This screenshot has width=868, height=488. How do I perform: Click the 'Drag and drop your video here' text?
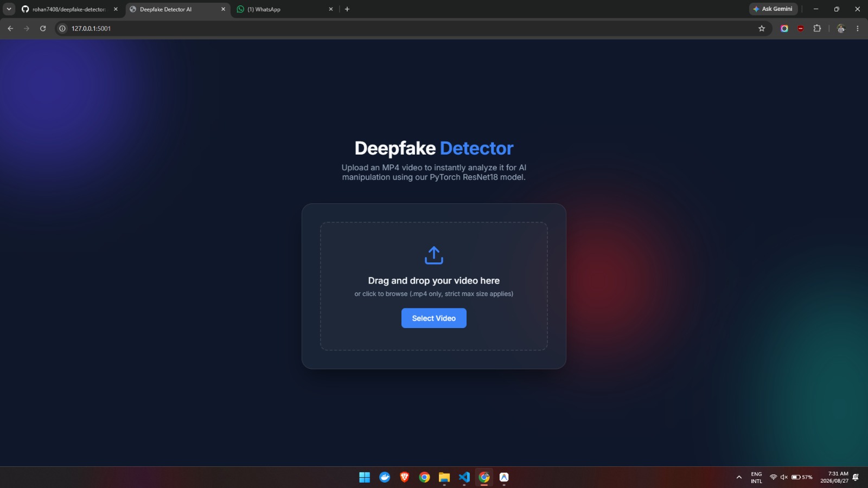[x=434, y=280]
